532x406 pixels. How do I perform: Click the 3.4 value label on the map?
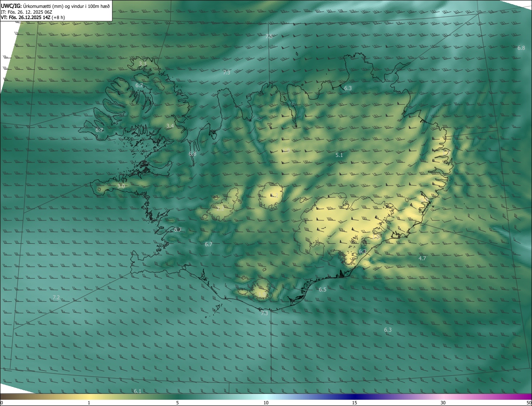[x=170, y=126]
